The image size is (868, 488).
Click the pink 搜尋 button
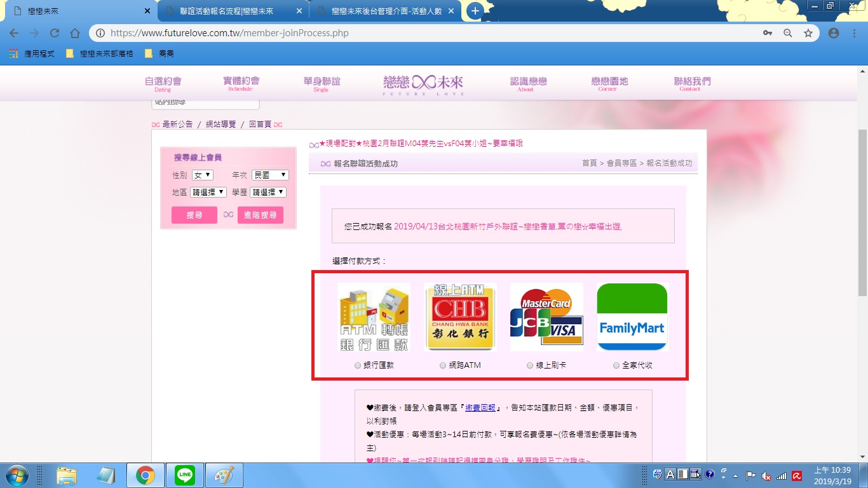(194, 215)
